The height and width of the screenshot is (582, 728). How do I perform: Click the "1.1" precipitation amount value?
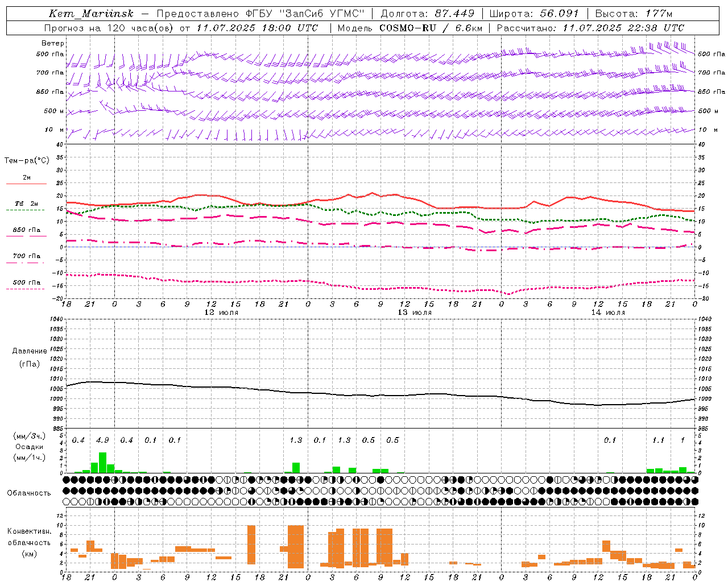[658, 440]
